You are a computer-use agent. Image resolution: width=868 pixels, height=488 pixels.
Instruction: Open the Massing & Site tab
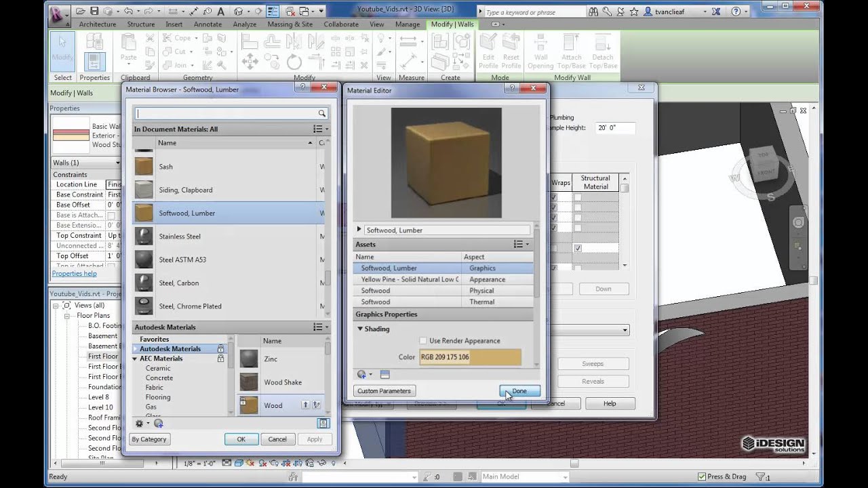pyautogui.click(x=290, y=24)
